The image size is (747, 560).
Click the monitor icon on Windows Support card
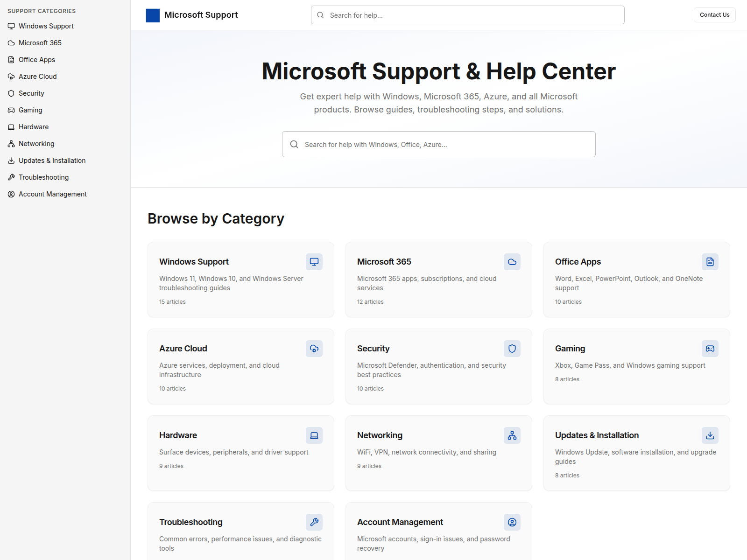coord(314,262)
